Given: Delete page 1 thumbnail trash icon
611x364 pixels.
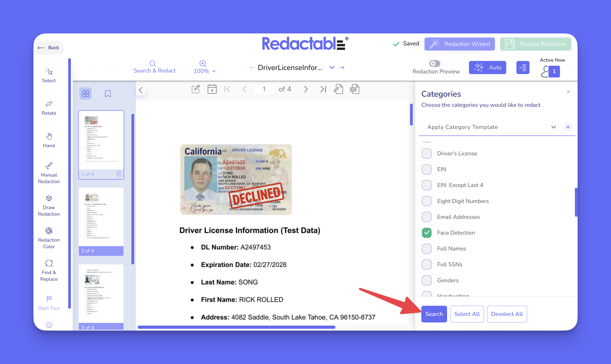Looking at the screenshot, I should (x=119, y=174).
